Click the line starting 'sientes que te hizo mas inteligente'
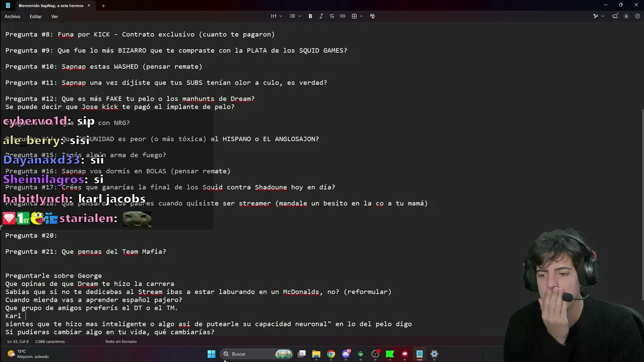 click(208, 324)
